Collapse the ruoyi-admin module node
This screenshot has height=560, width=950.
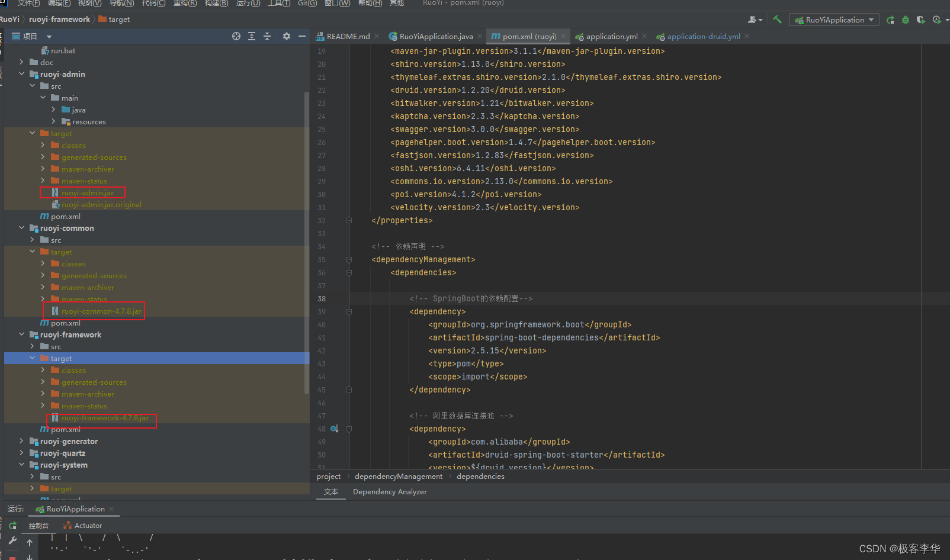click(22, 74)
